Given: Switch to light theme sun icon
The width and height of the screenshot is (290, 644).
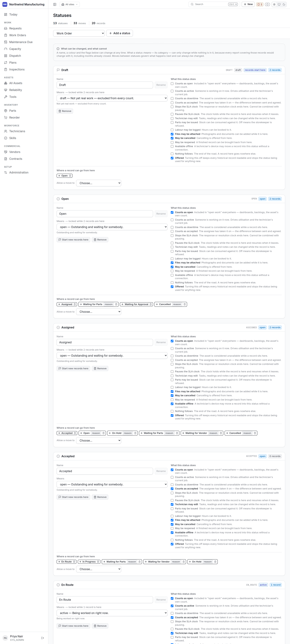Looking at the screenshot, I should [x=274, y=4].
